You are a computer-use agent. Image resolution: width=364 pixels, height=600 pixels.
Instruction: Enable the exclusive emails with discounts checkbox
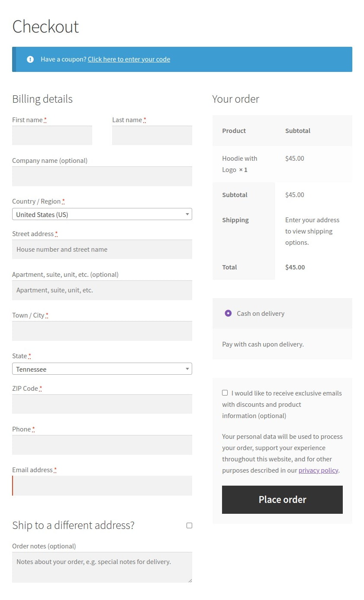click(x=225, y=392)
